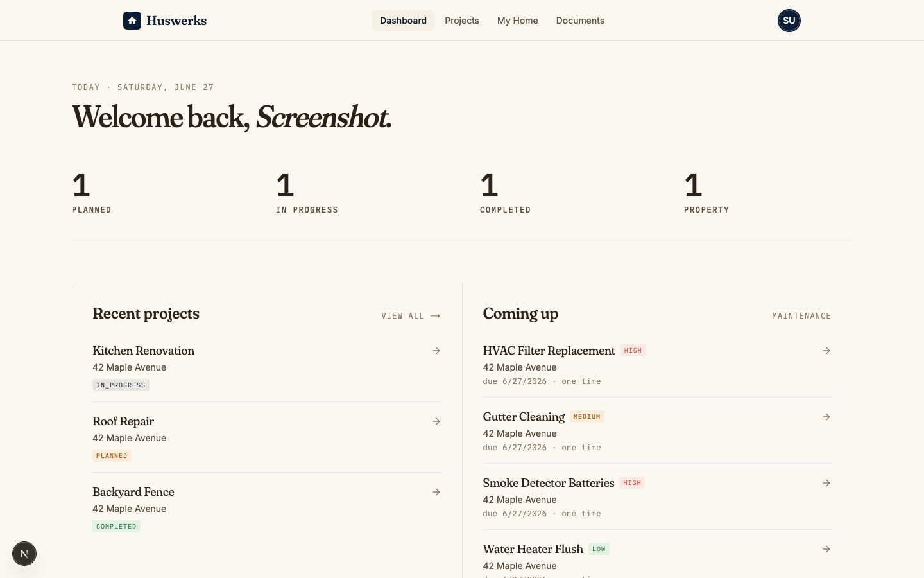This screenshot has width=924, height=578.
Task: Click the COMPLETED badge under Backyard Fence
Action: (x=116, y=527)
